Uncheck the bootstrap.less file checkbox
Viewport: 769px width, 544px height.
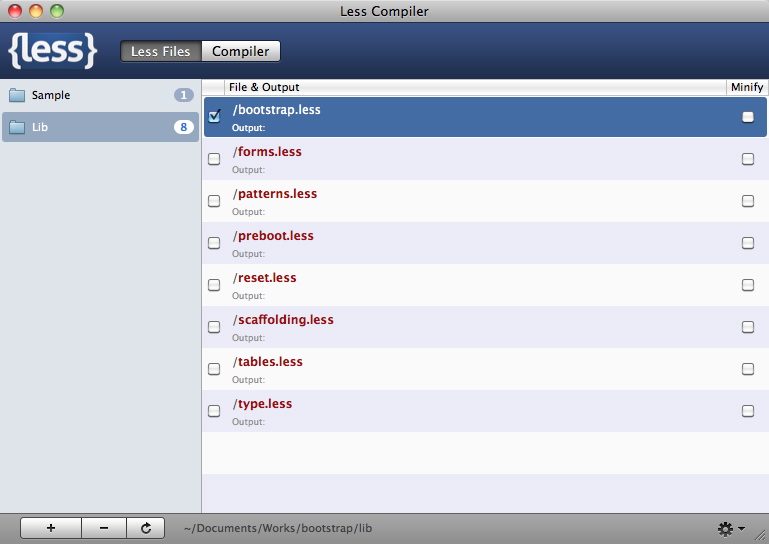coord(214,117)
